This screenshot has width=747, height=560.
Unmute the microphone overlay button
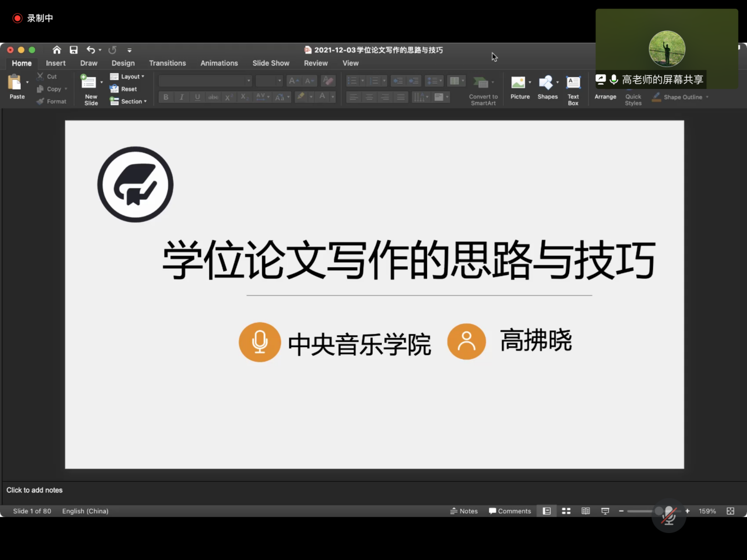(668, 516)
